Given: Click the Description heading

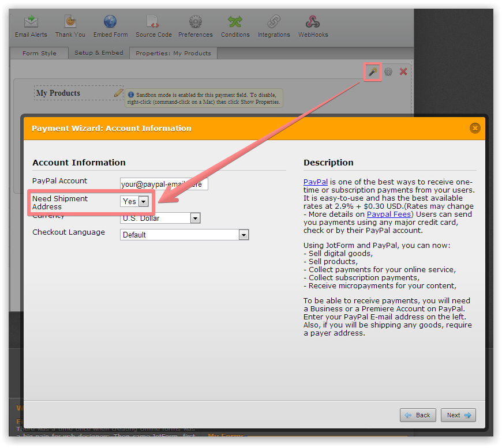Looking at the screenshot, I should pyautogui.click(x=328, y=163).
